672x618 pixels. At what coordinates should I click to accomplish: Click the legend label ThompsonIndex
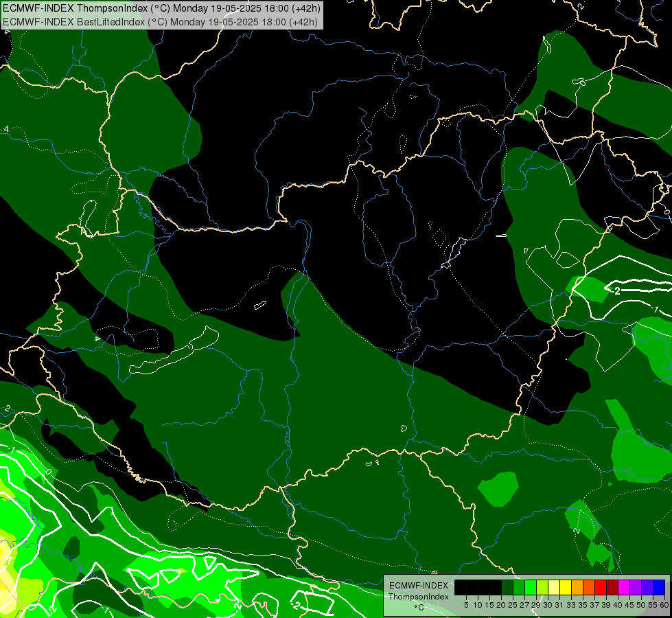pyautogui.click(x=419, y=597)
